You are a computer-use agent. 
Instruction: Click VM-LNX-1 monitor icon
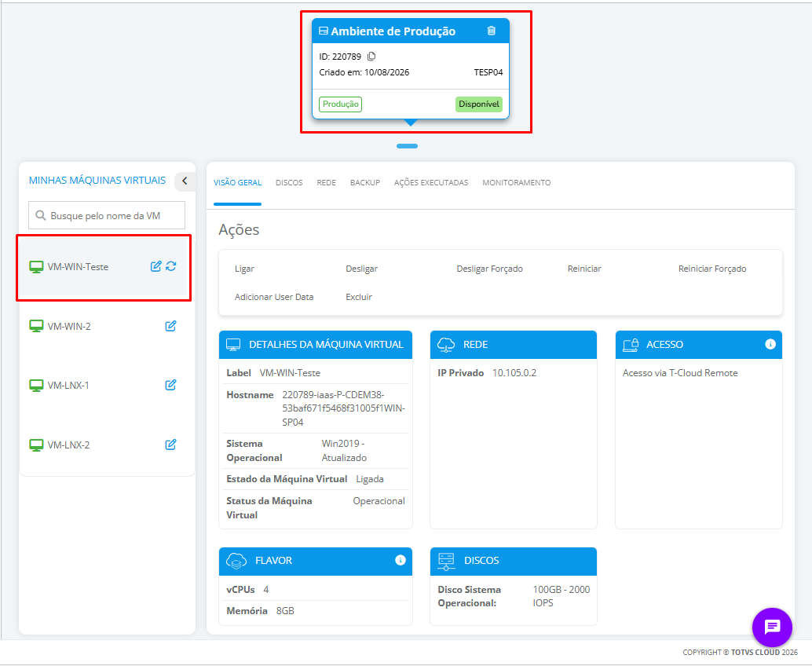[x=36, y=386]
